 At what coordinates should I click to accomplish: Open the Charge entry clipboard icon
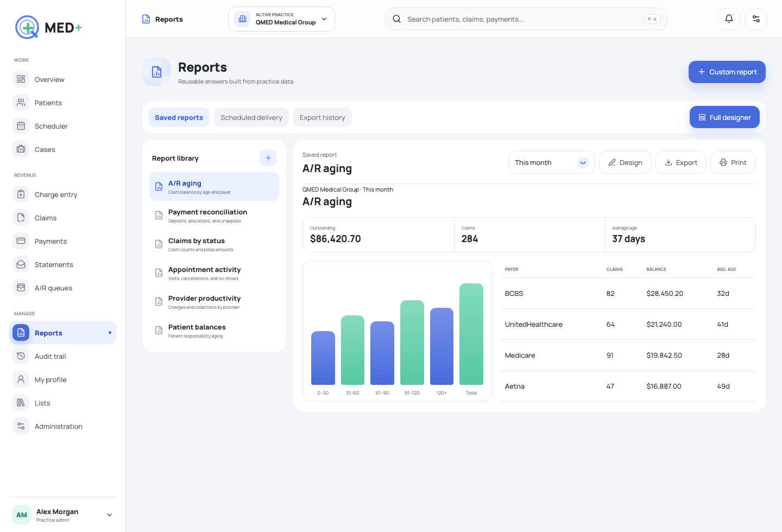21,194
